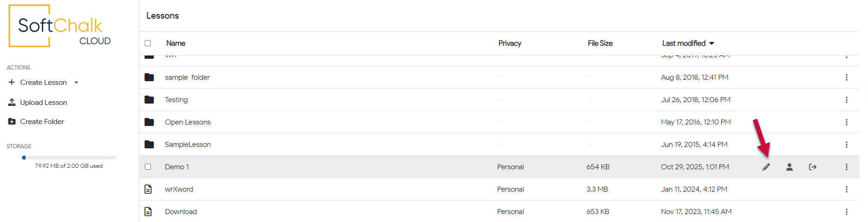Open the three-dot menu for SampleLesson
Image resolution: width=868 pixels, height=222 pixels.
(x=847, y=145)
